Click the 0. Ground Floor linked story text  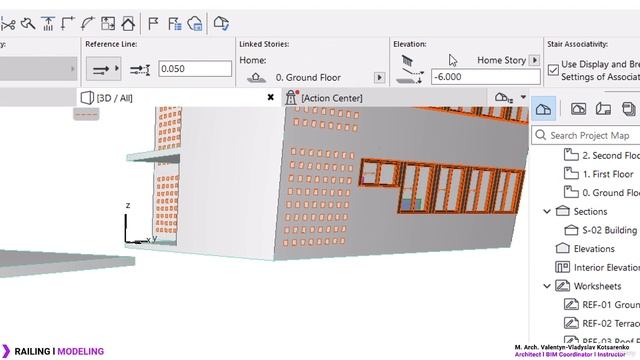click(x=308, y=78)
